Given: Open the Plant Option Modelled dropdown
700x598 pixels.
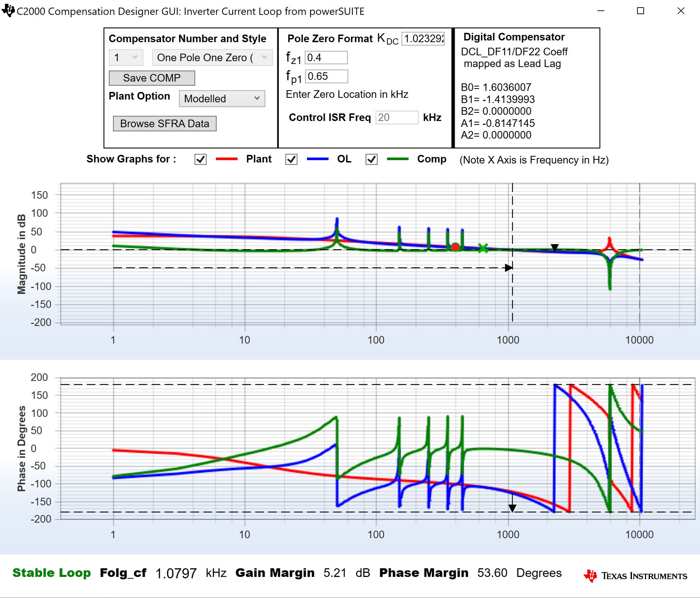Looking at the screenshot, I should point(222,99).
